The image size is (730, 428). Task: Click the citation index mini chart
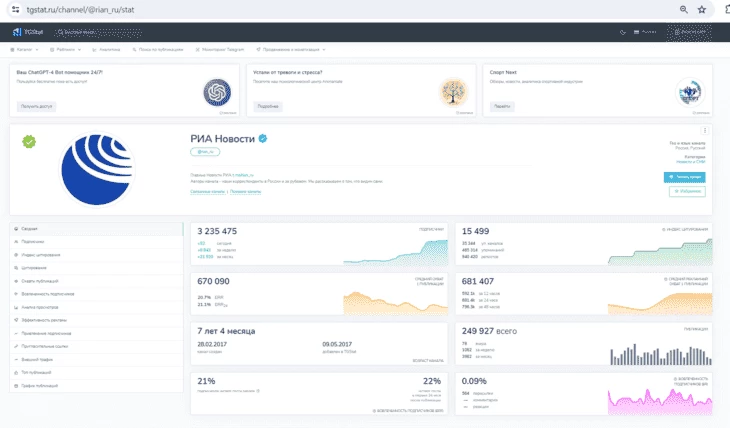pos(660,252)
